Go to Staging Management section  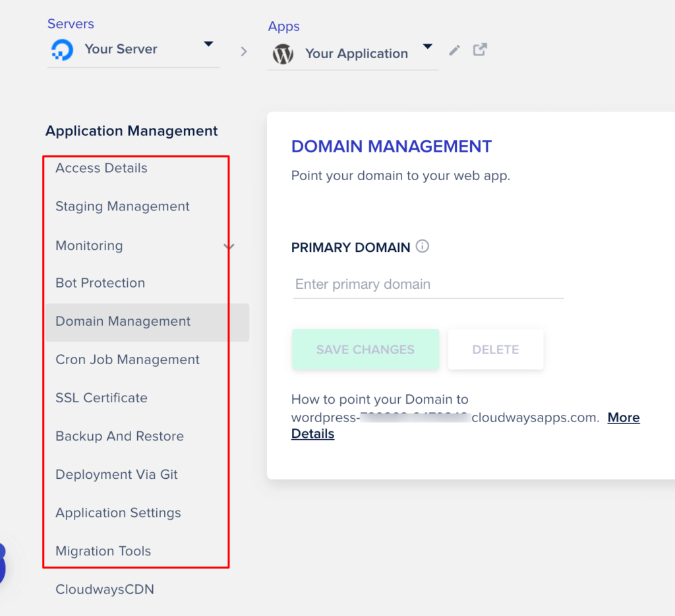[123, 206]
